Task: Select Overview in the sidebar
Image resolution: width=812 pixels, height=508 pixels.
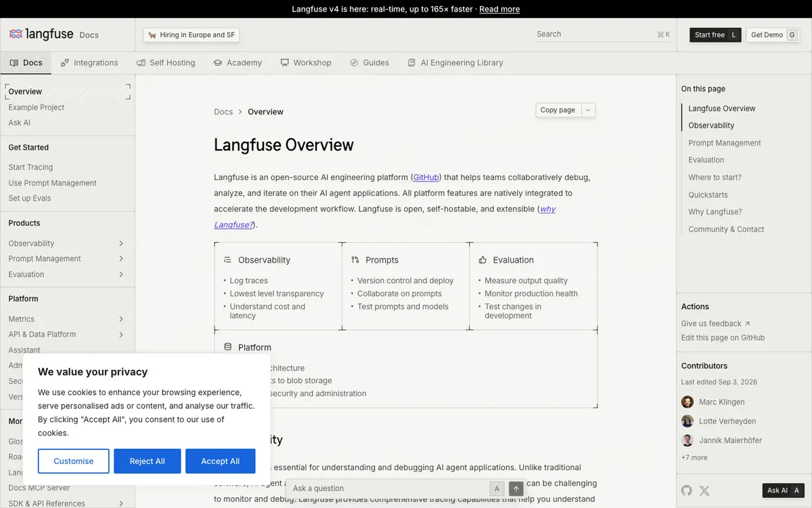Action: (x=68, y=91)
